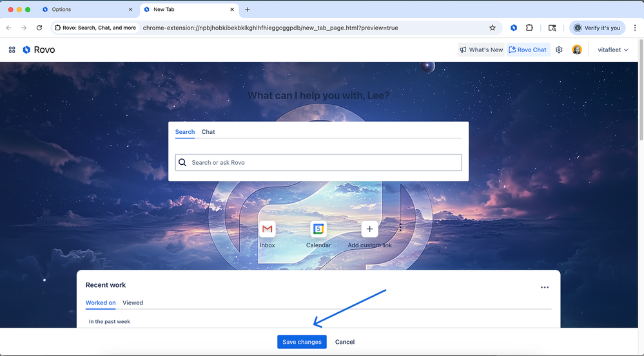Select the Viewed tab
This screenshot has height=356, width=644.
(x=133, y=303)
